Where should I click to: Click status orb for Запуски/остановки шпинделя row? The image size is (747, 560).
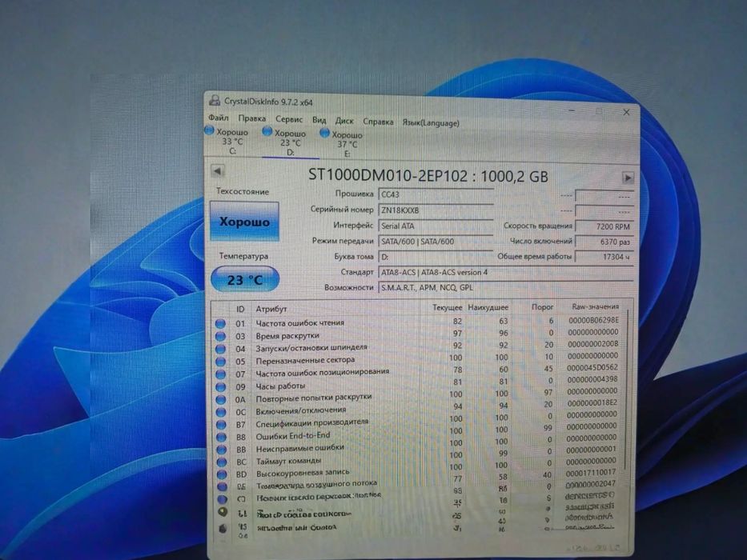tap(220, 349)
